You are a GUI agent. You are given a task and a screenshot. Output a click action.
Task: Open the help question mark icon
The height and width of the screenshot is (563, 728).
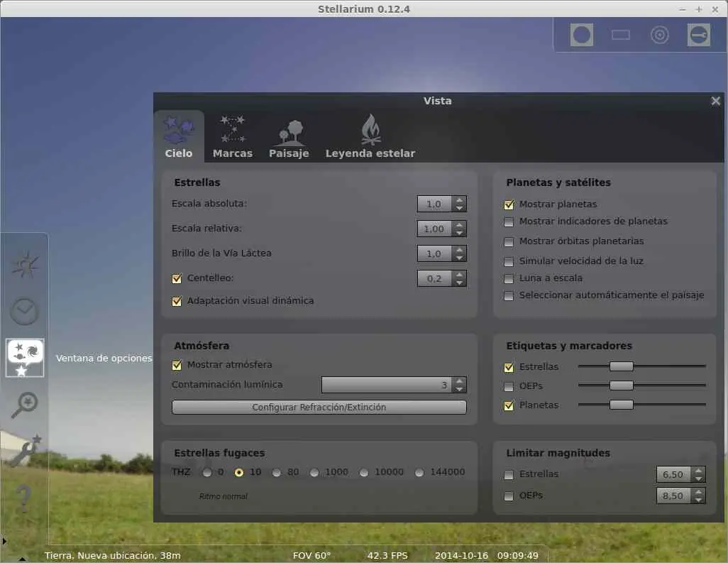click(23, 498)
